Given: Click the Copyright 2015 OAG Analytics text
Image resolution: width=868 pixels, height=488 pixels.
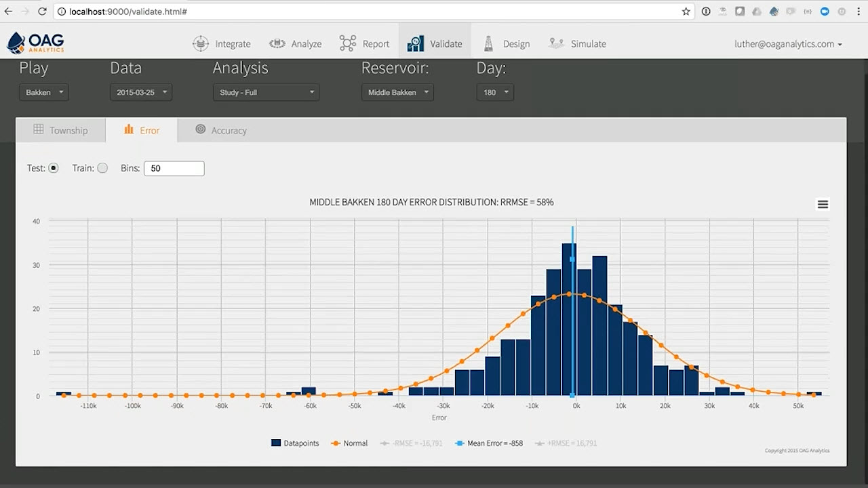Looking at the screenshot, I should pos(797,451).
